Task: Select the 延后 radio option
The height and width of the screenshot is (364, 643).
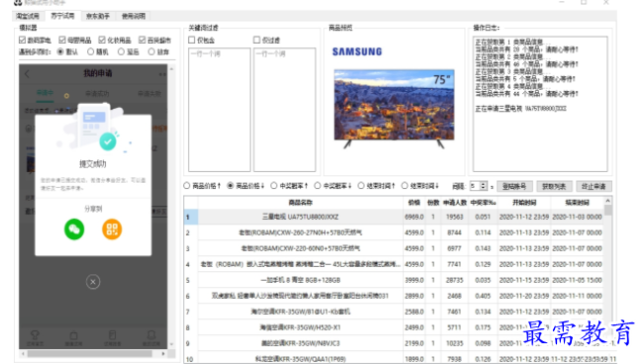Action: point(121,51)
